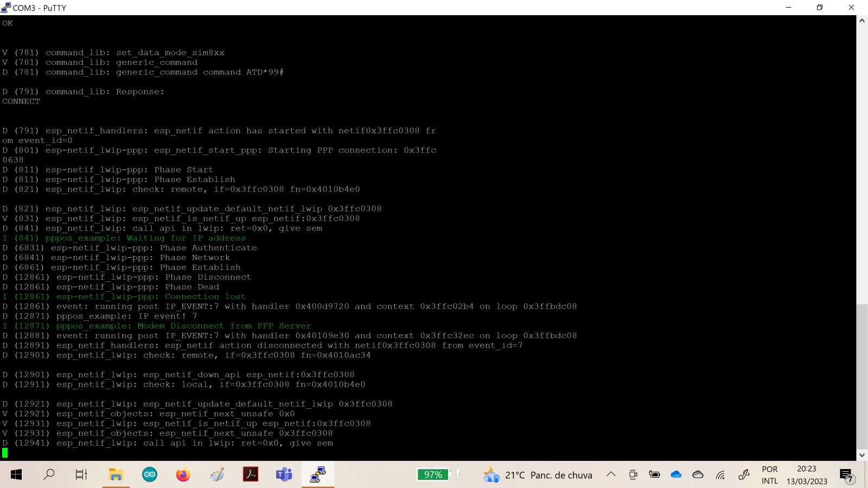Image resolution: width=868 pixels, height=488 pixels.
Task: Click 'set_data_mode_sim8xx' text
Action: (x=170, y=53)
